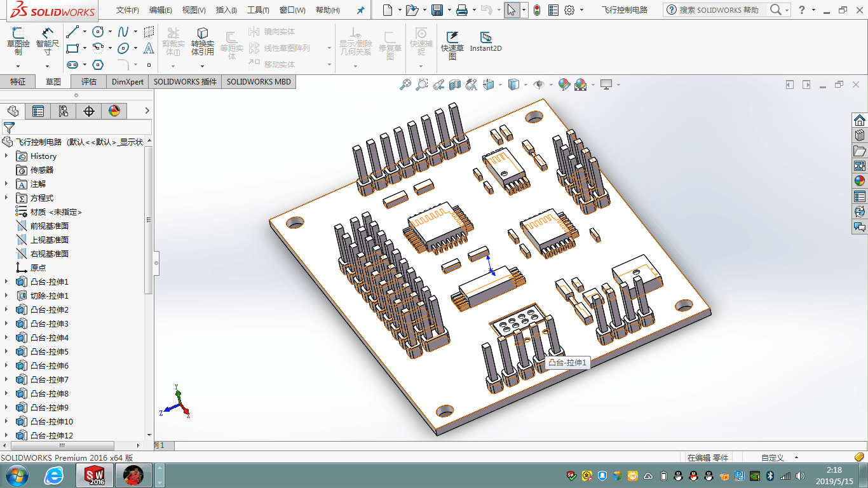Open Internet Explorer from the taskbar
868x488 pixels.
click(54, 475)
